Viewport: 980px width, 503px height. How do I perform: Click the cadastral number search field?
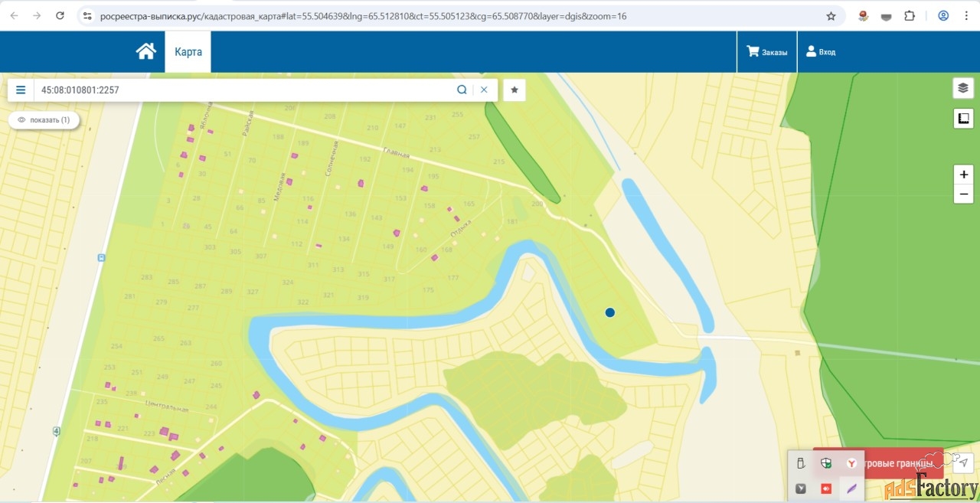pos(245,90)
